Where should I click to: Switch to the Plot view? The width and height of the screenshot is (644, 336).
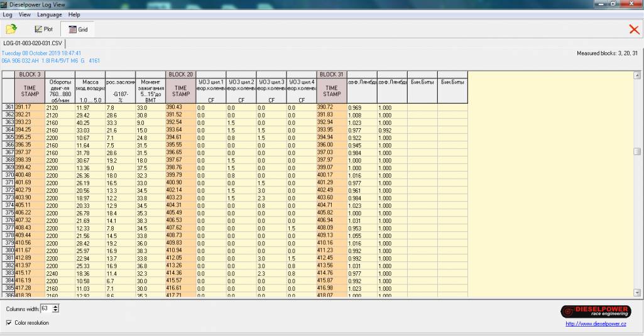43,29
